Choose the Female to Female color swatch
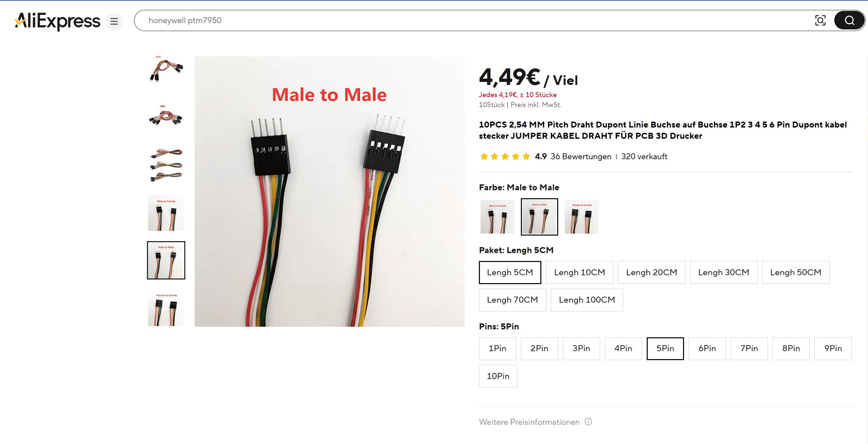This screenshot has width=868, height=444. tap(581, 217)
